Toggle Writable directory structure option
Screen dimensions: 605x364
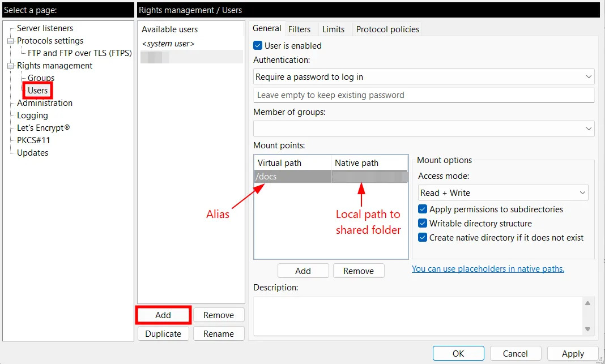(423, 224)
